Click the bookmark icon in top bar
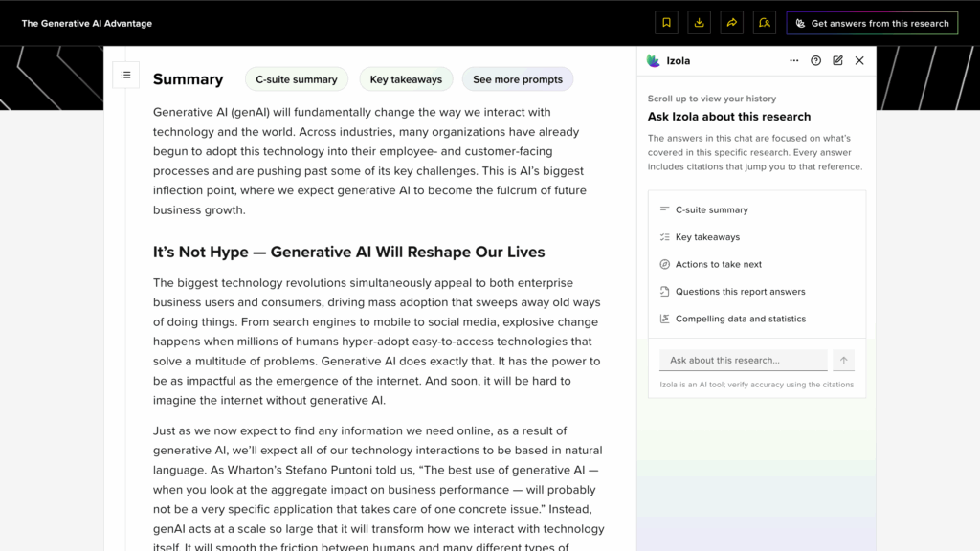Image resolution: width=980 pixels, height=551 pixels. (666, 23)
